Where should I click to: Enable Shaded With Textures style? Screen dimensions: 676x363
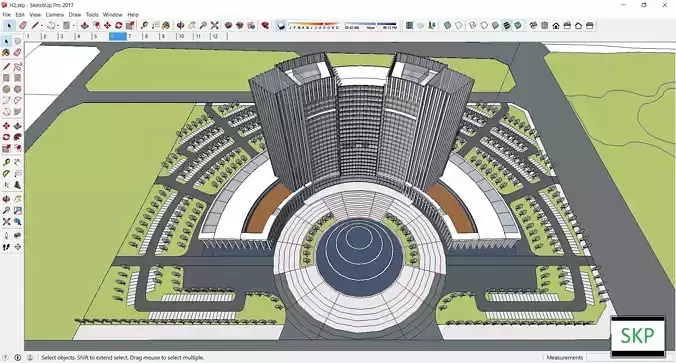506,25
